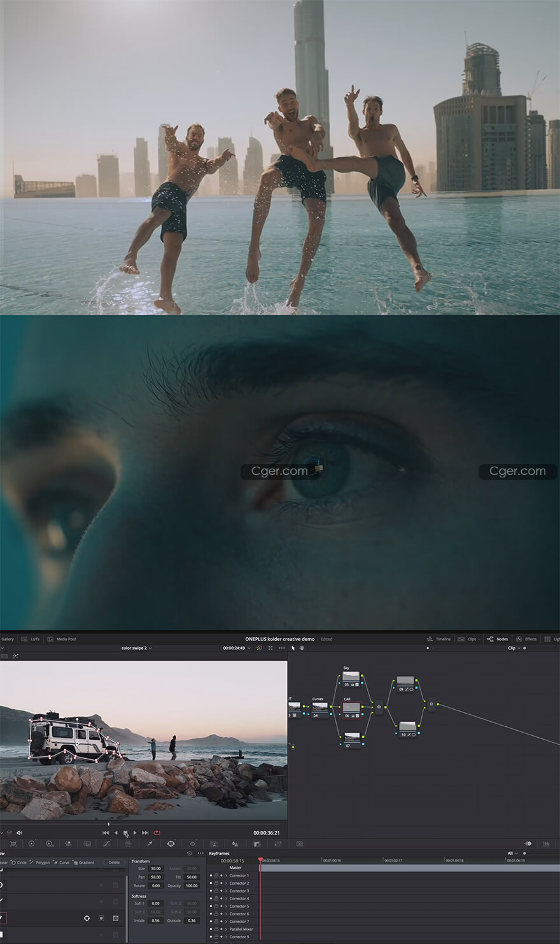Toggle mask invert on active window row
The height and width of the screenshot is (944, 560).
pyautogui.click(x=101, y=919)
